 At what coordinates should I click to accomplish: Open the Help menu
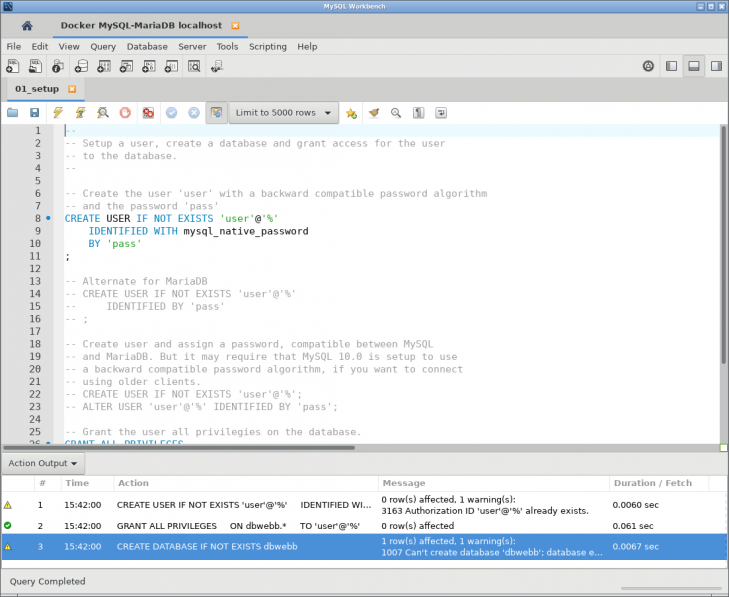307,46
